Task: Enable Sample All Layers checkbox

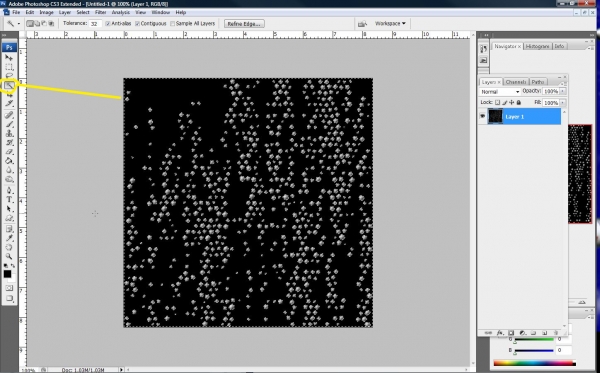Action: (x=172, y=24)
